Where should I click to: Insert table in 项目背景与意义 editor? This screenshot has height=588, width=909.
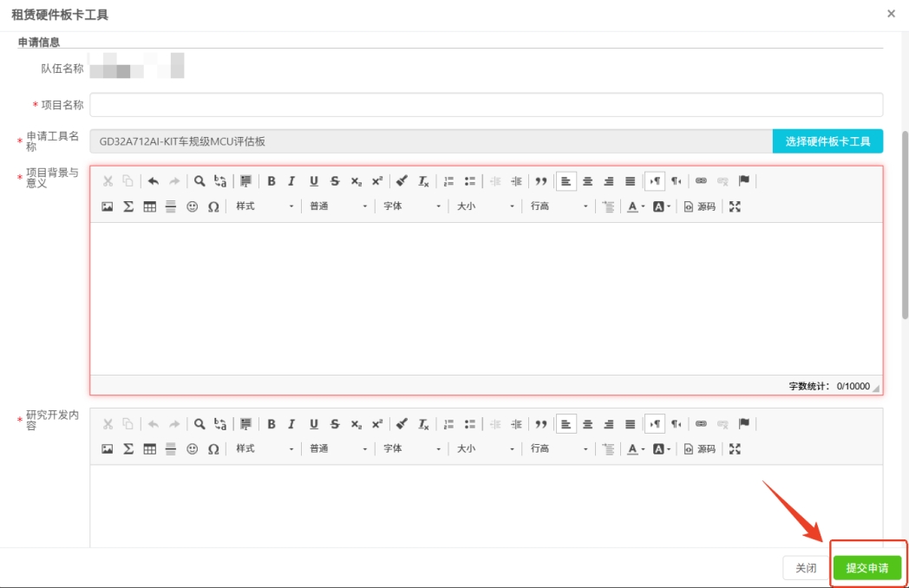pyautogui.click(x=150, y=206)
